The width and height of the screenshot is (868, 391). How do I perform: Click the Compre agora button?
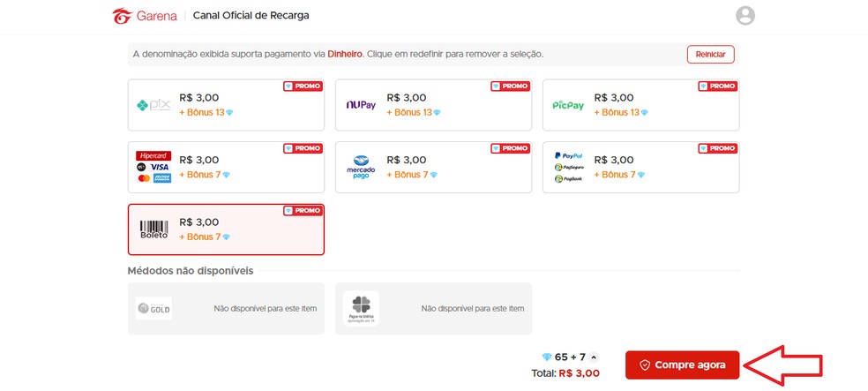[682, 365]
